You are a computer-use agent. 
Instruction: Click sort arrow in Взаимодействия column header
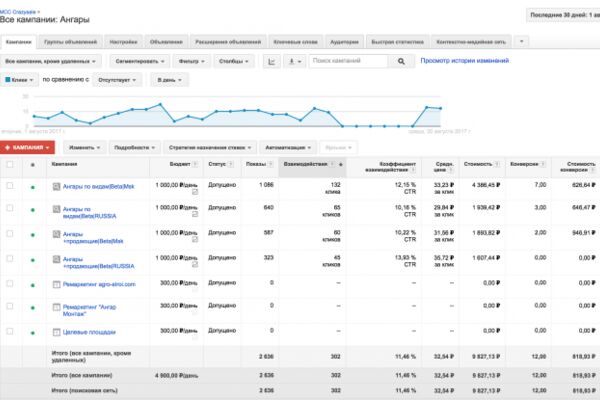click(x=341, y=165)
